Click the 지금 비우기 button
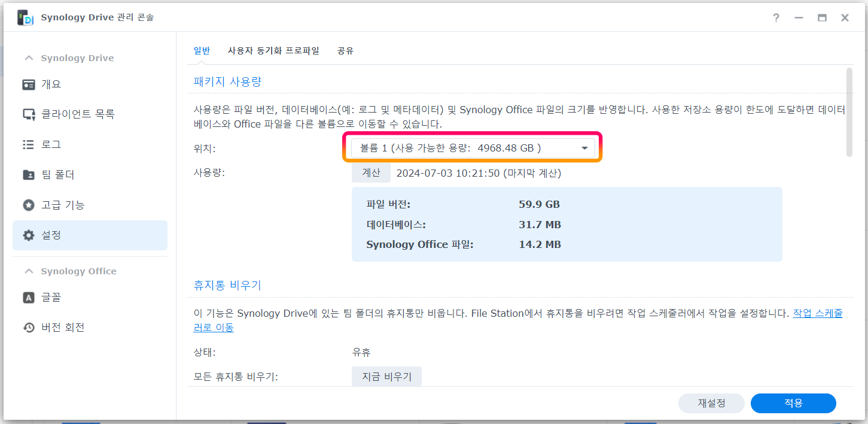Image resolution: width=868 pixels, height=424 pixels. tap(386, 377)
